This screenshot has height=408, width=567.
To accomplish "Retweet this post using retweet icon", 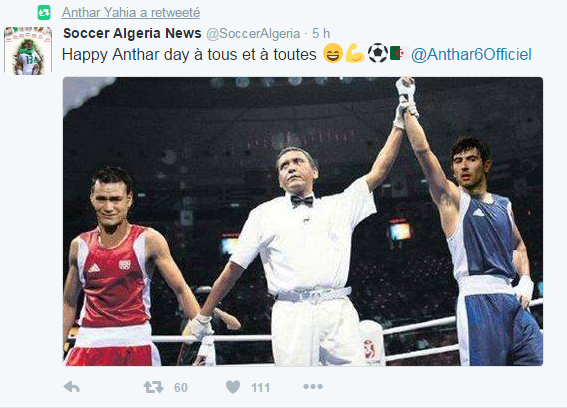I will (x=153, y=387).
